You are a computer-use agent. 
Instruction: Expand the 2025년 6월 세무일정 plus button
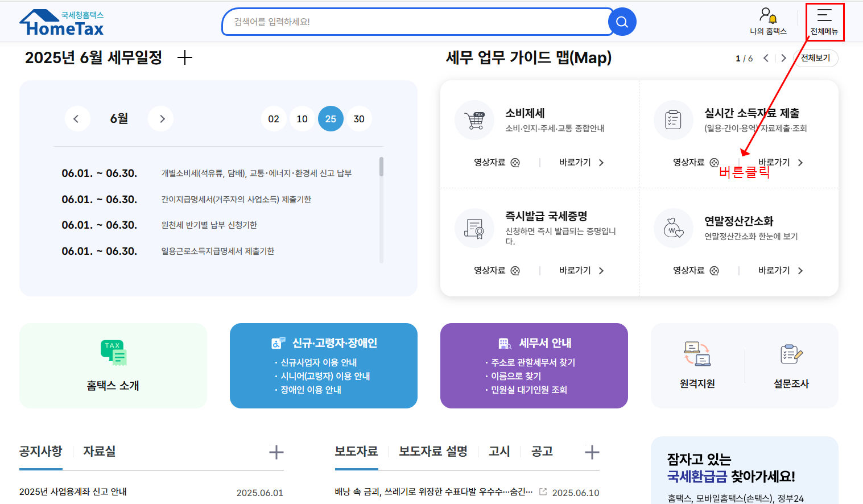point(185,57)
